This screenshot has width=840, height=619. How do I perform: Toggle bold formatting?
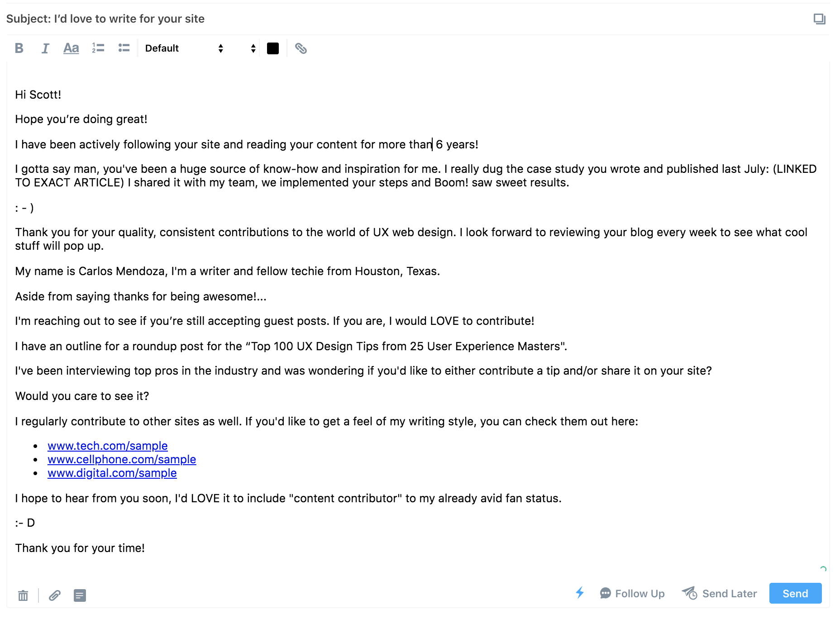(x=19, y=48)
